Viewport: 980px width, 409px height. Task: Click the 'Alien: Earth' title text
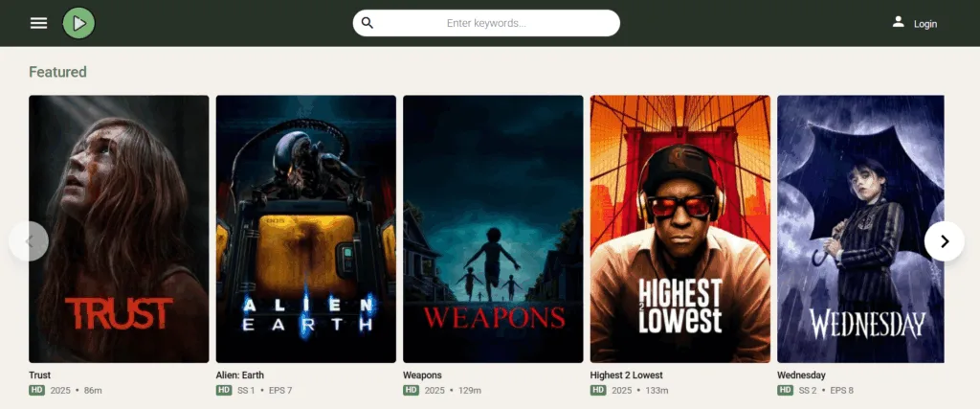pos(241,375)
